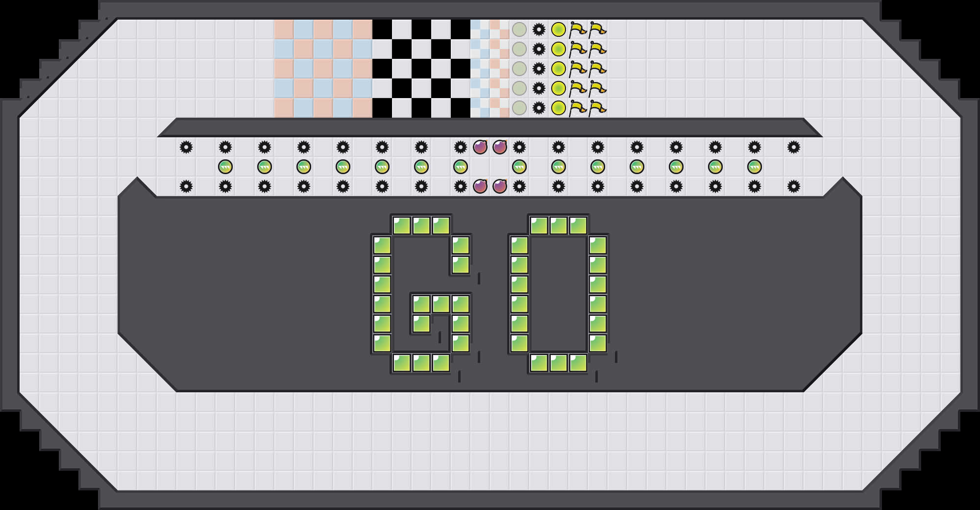Select the rightmost yellow flag in the bottom flag row
Viewport: 980px width, 510px height.
597,108
